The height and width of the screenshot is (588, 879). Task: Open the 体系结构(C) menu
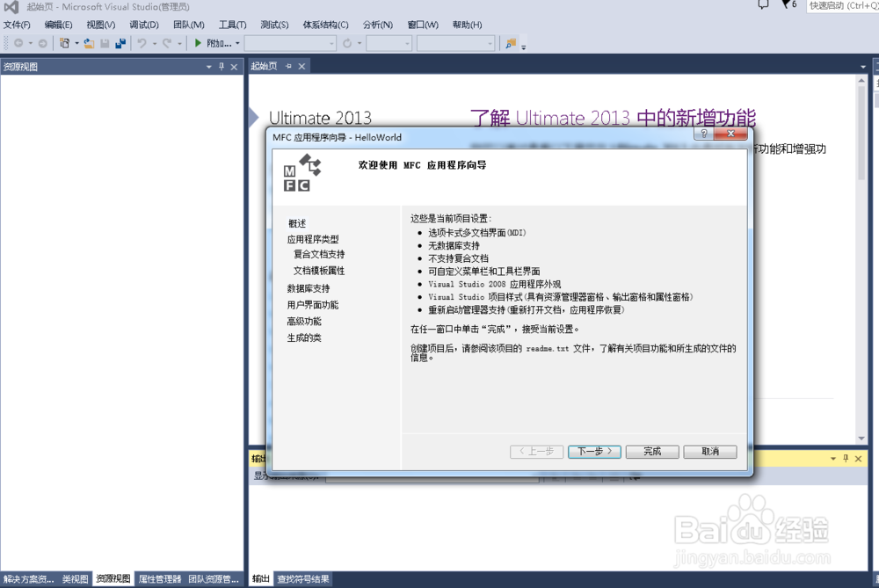coord(326,25)
